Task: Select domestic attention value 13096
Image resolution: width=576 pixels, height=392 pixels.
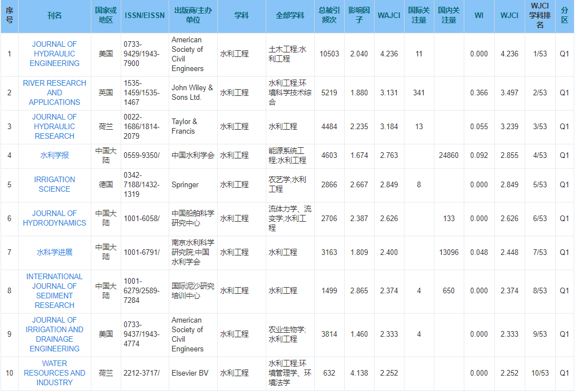Action: (449, 252)
